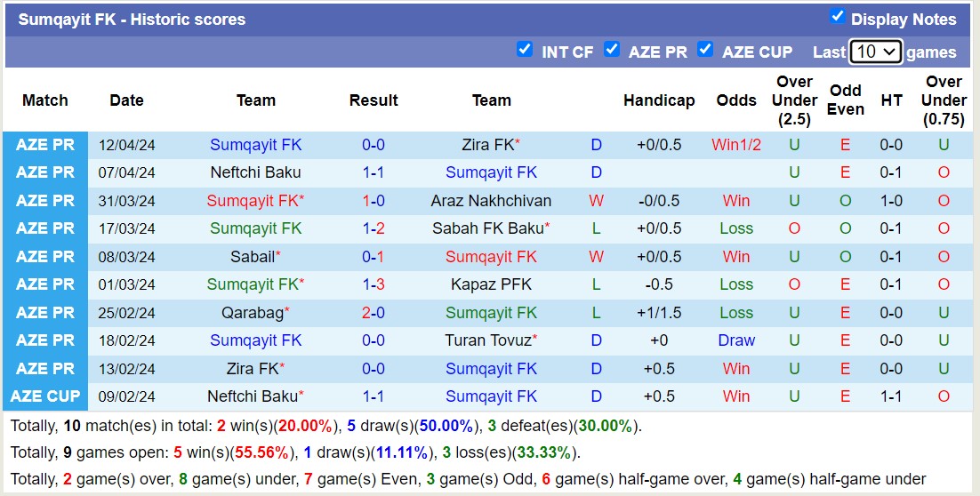Click the Handicap column header
Viewport: 980px width, 496px height.
click(x=659, y=100)
